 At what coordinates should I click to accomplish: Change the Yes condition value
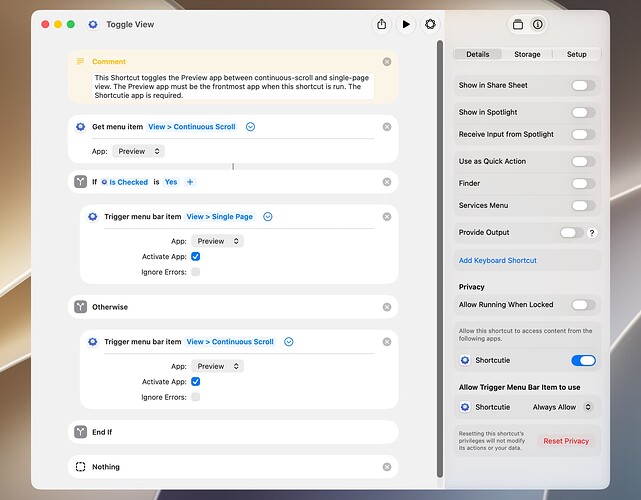tap(171, 182)
